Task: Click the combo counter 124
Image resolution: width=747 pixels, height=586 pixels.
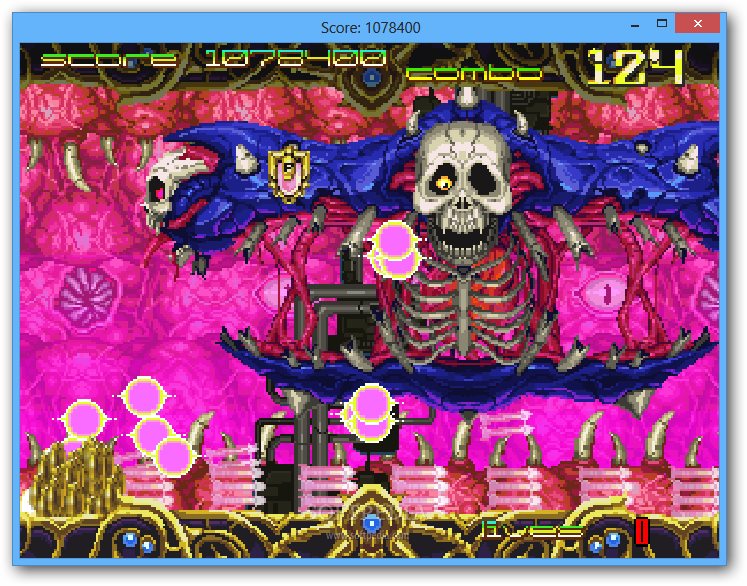Action: coord(636,68)
